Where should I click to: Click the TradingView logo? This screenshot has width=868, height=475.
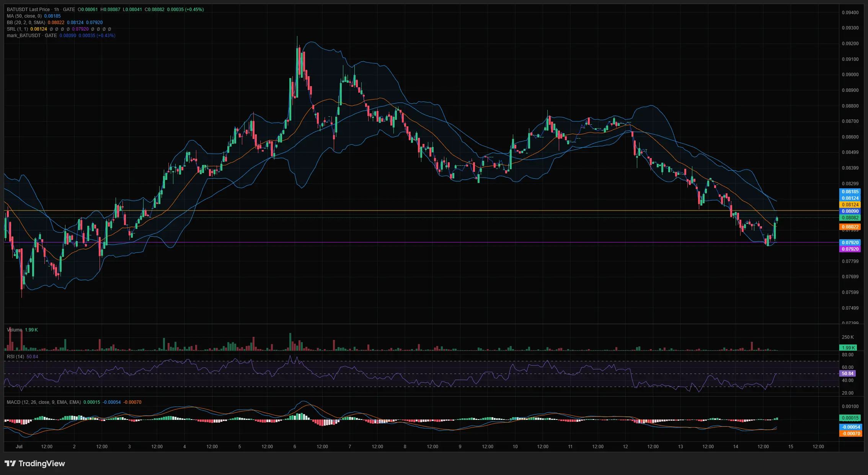click(x=35, y=464)
